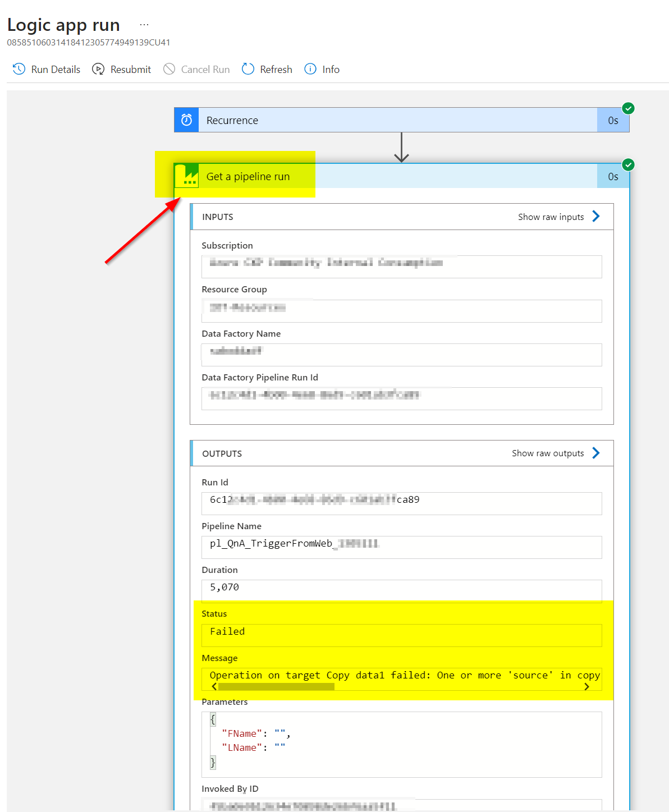Click the FName parameter key
Image resolution: width=669 pixels, height=812 pixels.
[242, 733]
